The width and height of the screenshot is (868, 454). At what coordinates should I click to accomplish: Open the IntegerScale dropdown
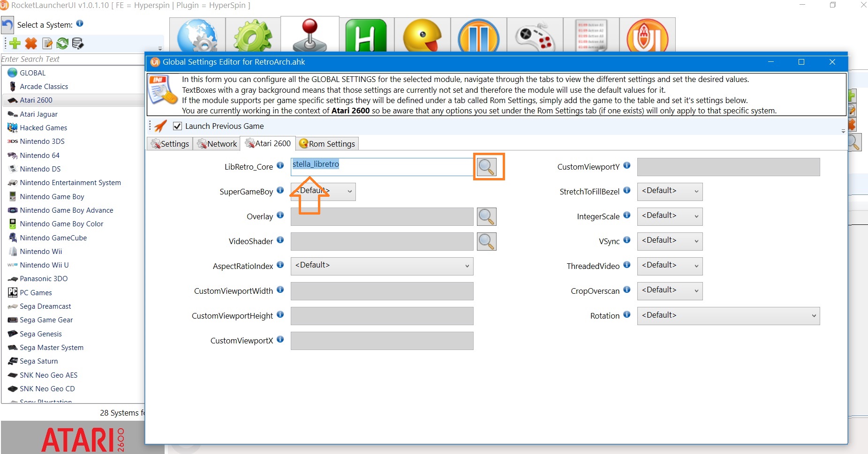670,216
